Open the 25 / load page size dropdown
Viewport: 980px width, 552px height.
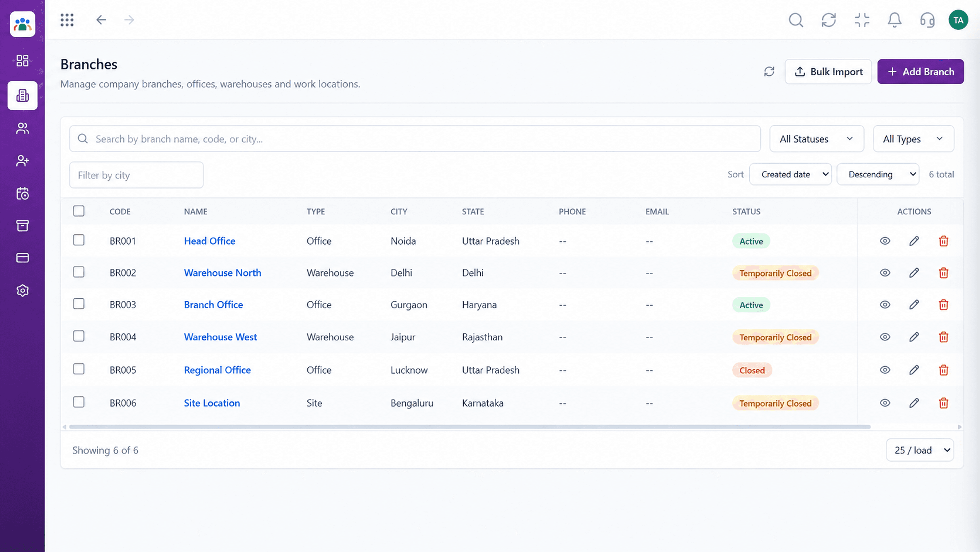pos(920,450)
